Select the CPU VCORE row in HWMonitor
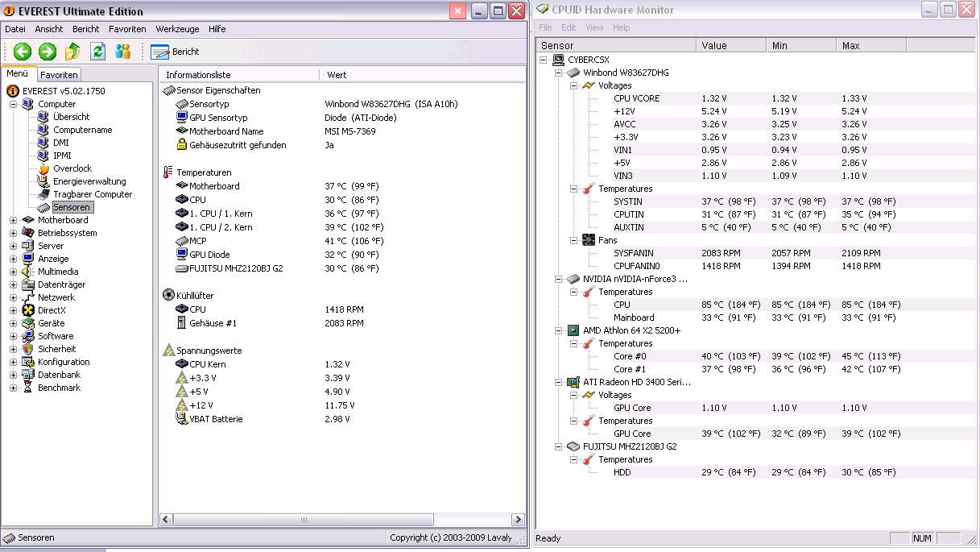The height and width of the screenshot is (552, 980). click(757, 98)
